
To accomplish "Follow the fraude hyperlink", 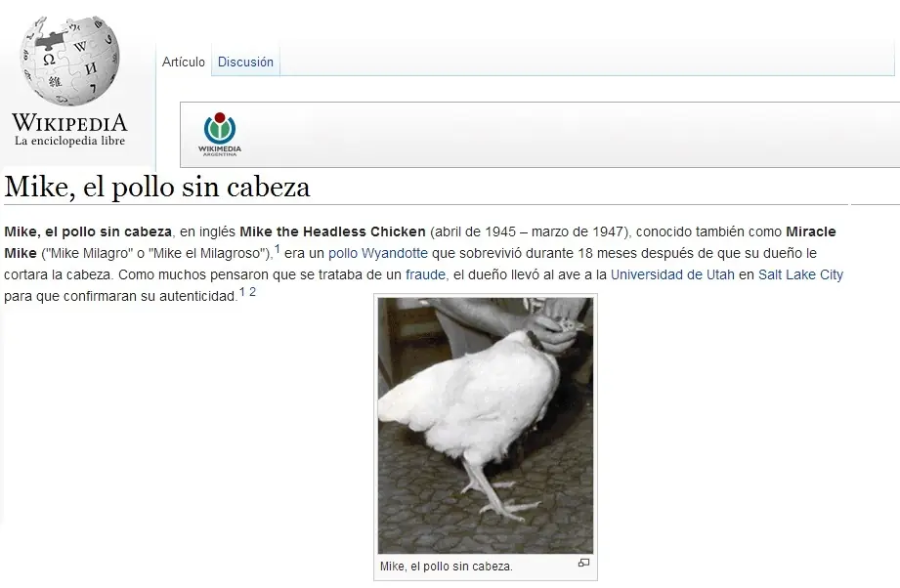I will click(424, 273).
